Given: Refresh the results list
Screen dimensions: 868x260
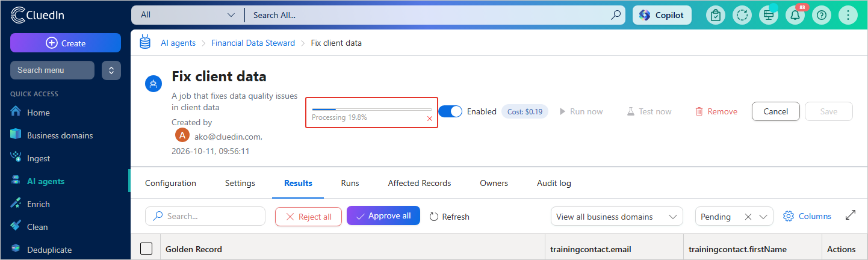Looking at the screenshot, I should click(450, 217).
